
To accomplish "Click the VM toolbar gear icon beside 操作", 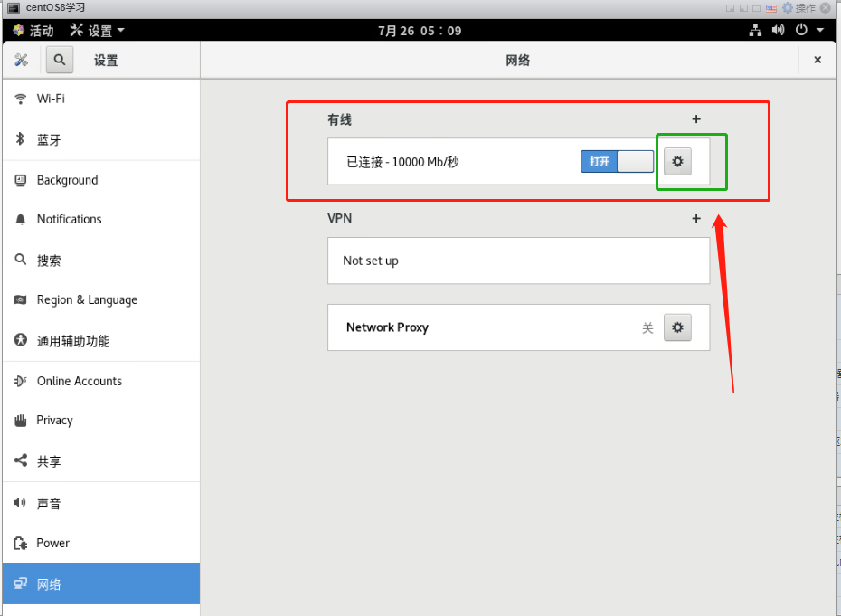I will (x=788, y=7).
